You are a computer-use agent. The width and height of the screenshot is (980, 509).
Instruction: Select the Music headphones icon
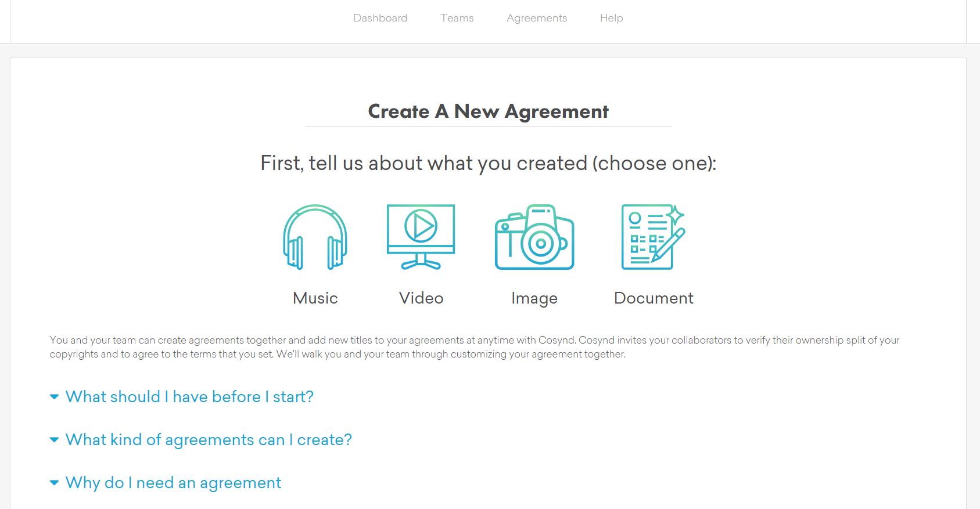pyautogui.click(x=315, y=237)
